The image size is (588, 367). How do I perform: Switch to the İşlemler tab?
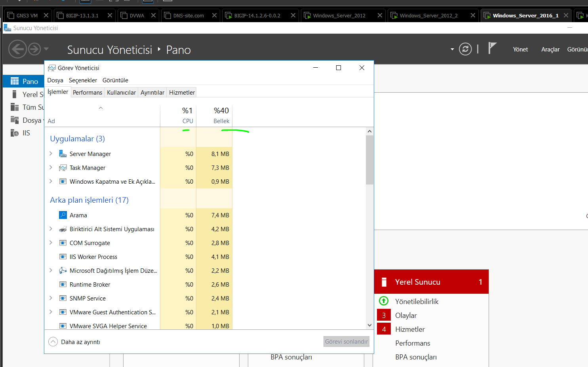coord(58,92)
